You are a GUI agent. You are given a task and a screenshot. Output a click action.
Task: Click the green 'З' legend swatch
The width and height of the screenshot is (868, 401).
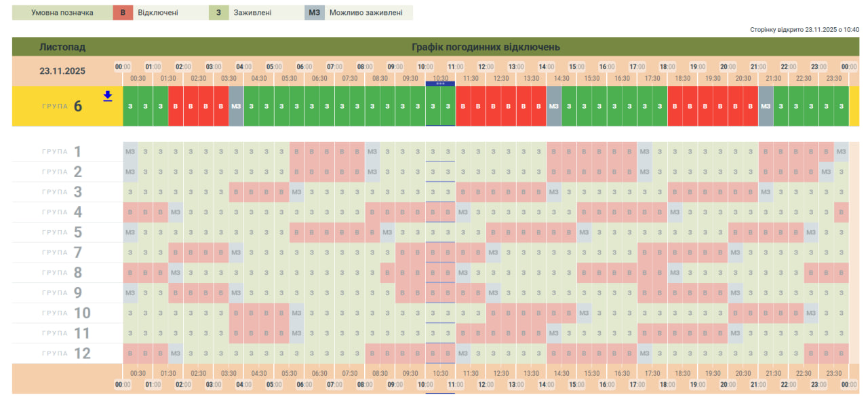(x=218, y=13)
